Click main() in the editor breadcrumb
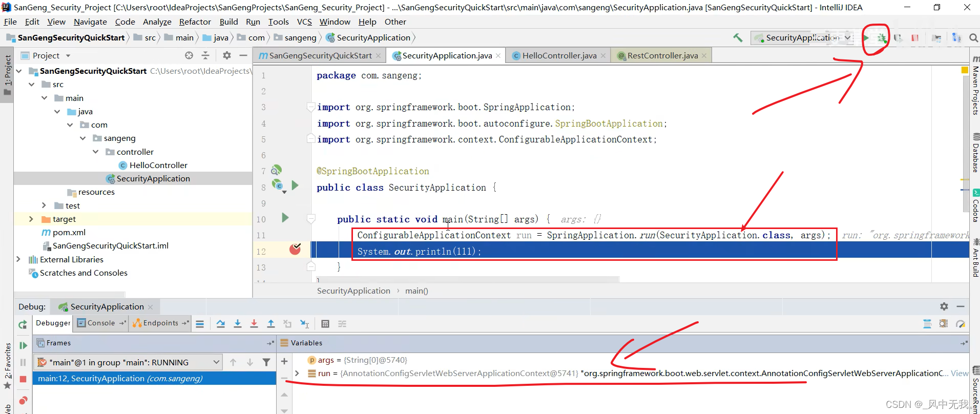Screen dimensions: 980x414 tap(416, 291)
